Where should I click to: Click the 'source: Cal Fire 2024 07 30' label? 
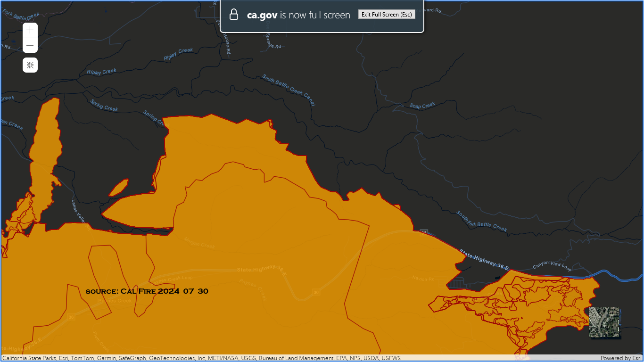tap(147, 291)
